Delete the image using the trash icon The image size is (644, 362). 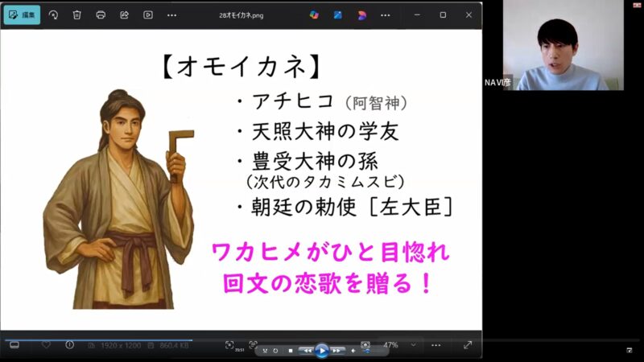click(x=76, y=15)
